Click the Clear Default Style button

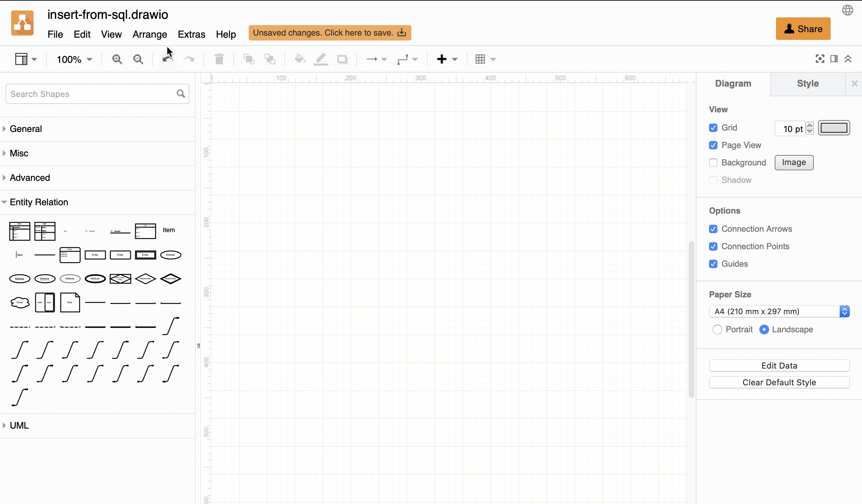[x=779, y=382]
